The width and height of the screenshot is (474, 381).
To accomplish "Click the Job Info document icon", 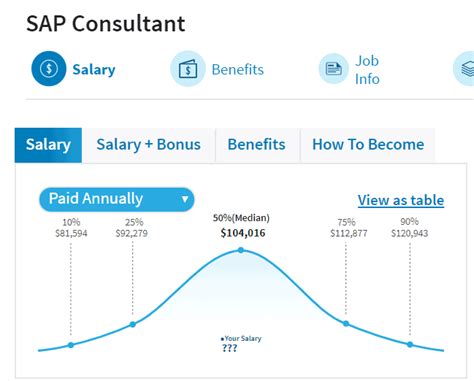I will coord(333,69).
